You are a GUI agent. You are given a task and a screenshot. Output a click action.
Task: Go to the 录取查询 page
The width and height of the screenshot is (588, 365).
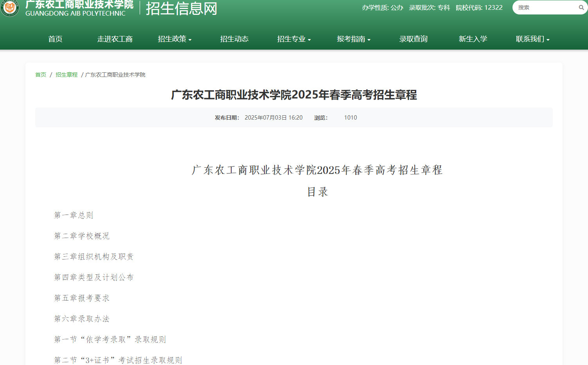coord(413,39)
